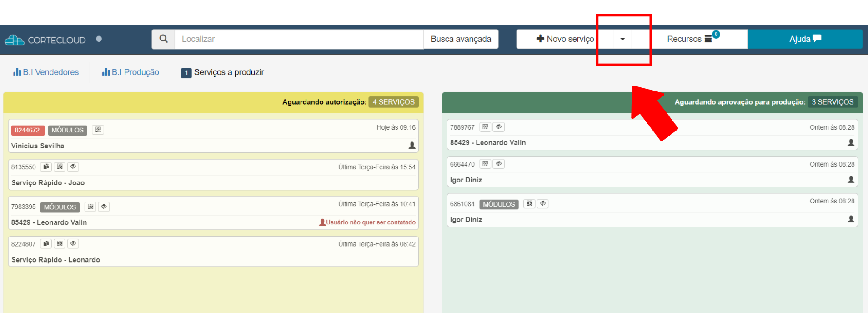Screen dimensions: 868x313
Task: Open the QR code icon of service 8244672
Action: pos(98,130)
